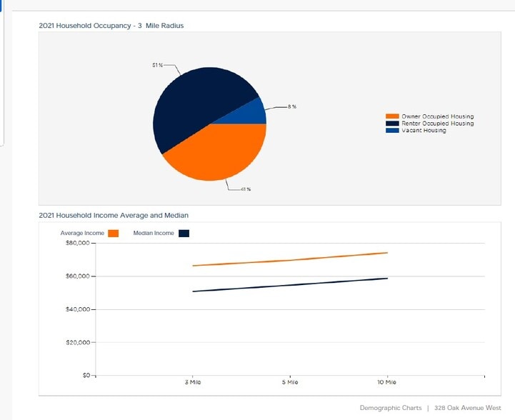Click the 2021 Household Income chart title
This screenshot has height=420, width=515.
pyautogui.click(x=114, y=215)
